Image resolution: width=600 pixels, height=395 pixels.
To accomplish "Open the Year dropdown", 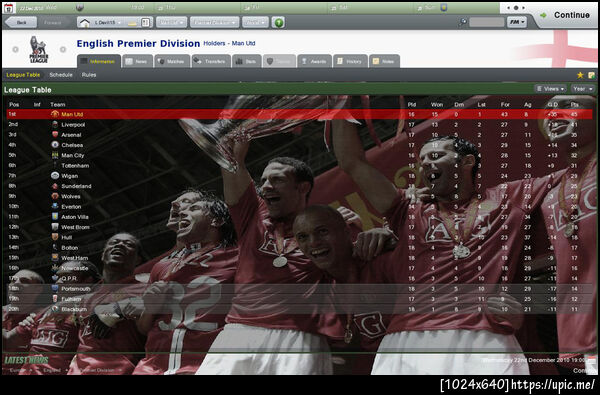I will click(x=582, y=89).
